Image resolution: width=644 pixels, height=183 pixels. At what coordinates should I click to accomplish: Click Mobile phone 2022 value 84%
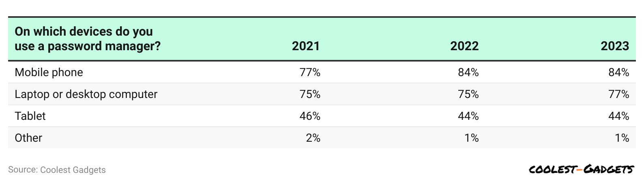(x=468, y=72)
